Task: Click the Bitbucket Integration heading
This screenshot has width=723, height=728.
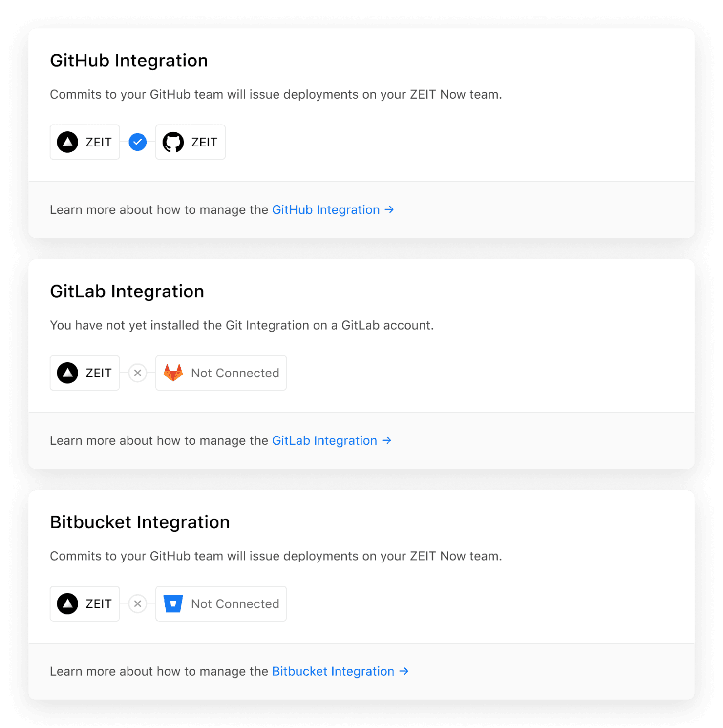Action: coord(140,522)
